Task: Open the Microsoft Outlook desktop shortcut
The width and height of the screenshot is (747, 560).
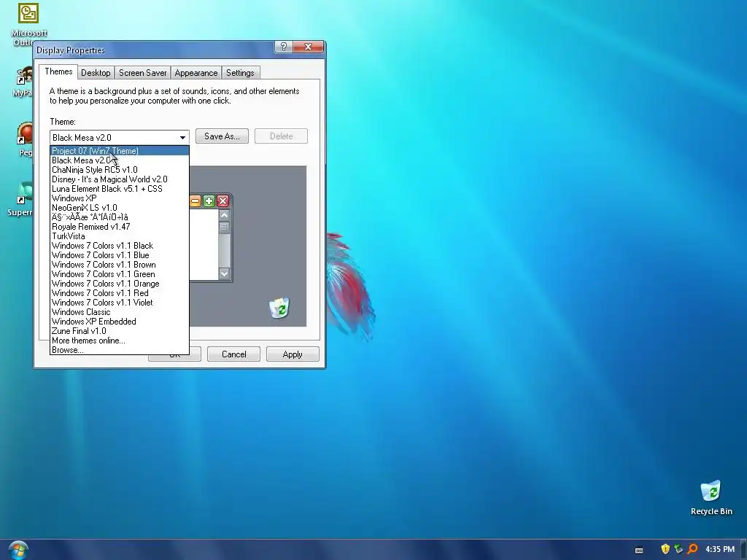Action: coord(28,24)
